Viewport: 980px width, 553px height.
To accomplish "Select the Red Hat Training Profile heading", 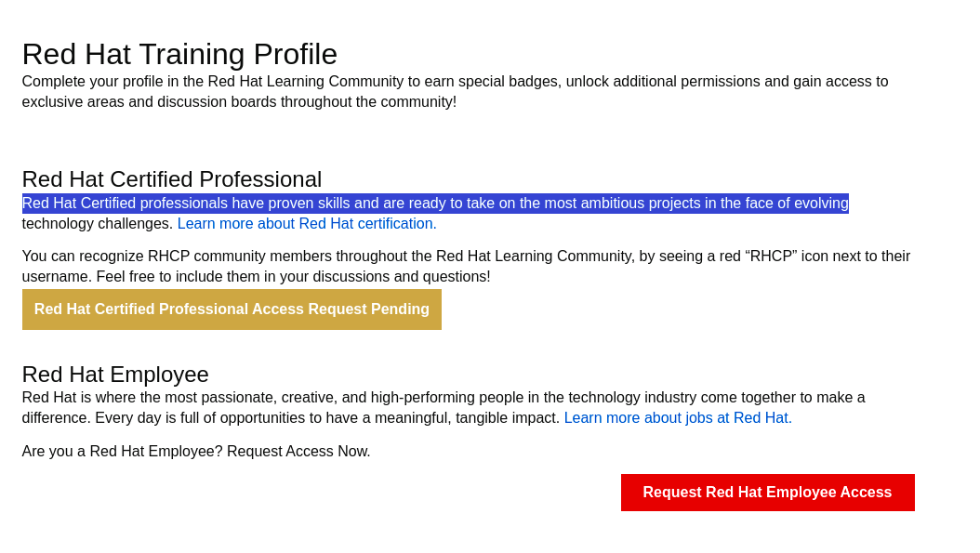I will click(179, 54).
